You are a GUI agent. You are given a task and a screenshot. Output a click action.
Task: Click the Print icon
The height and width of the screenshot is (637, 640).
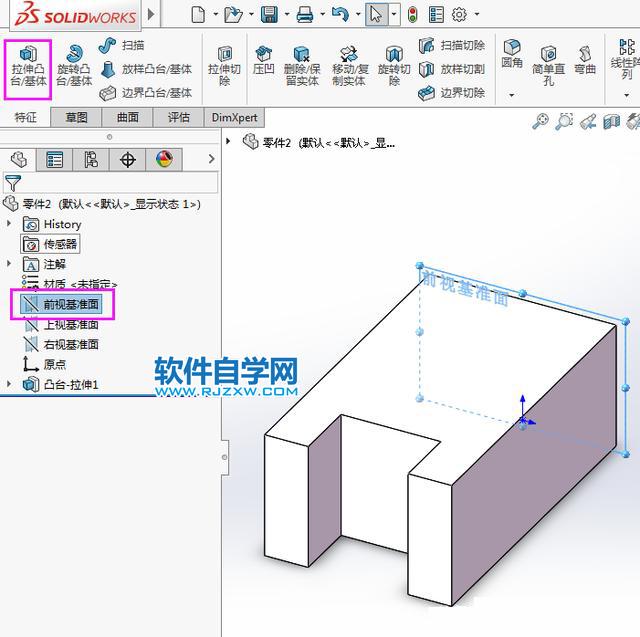[304, 15]
